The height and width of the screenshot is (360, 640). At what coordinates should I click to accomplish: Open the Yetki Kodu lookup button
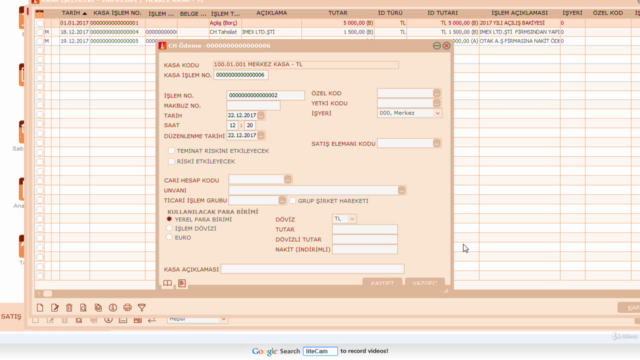click(x=437, y=103)
